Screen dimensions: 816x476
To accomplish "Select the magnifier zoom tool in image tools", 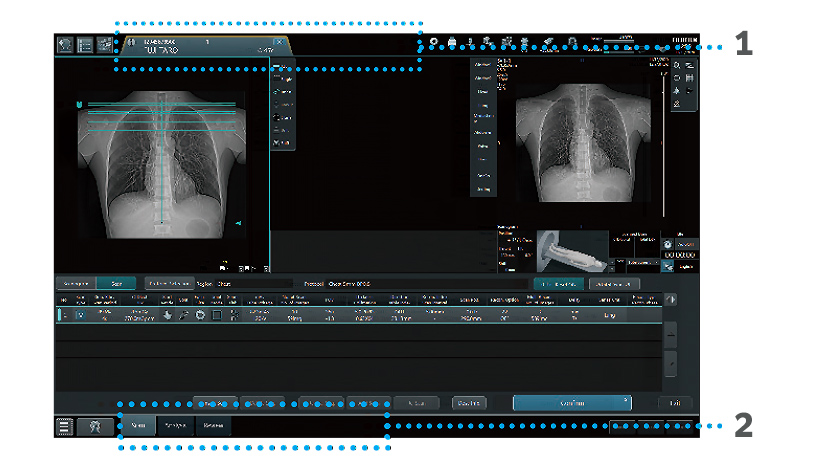I will 677,66.
